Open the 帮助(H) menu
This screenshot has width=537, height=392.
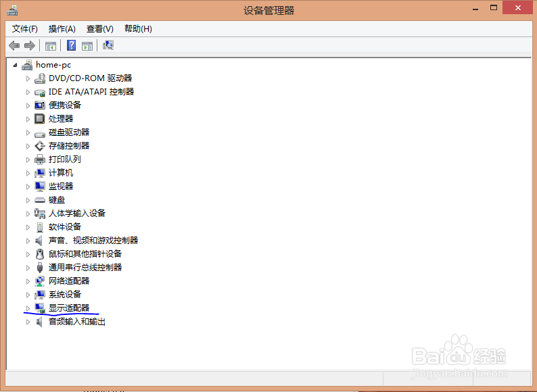[x=138, y=29]
